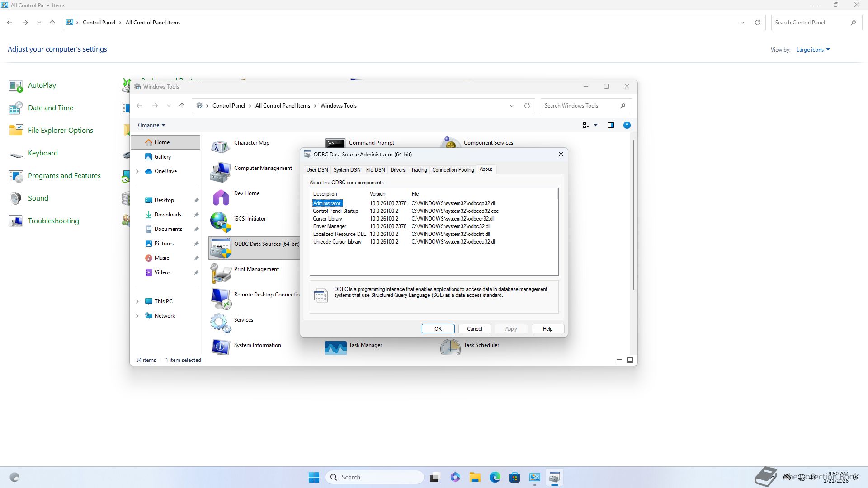Open the Task Manager icon
868x488 pixels.
tap(335, 347)
